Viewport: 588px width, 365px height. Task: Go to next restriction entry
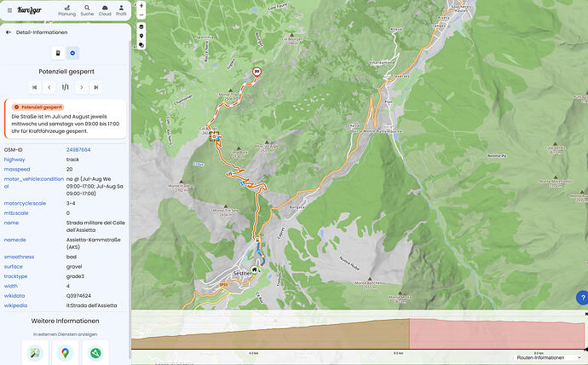(81, 87)
